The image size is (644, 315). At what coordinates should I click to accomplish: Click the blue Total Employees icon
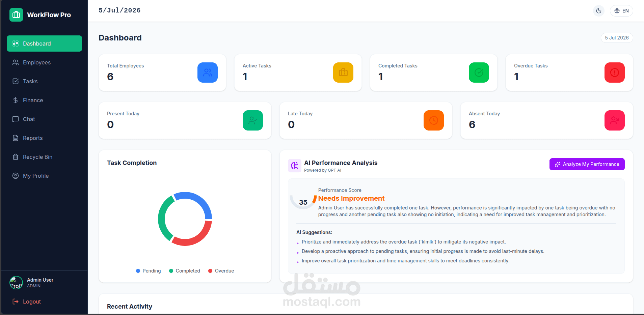pyautogui.click(x=208, y=73)
